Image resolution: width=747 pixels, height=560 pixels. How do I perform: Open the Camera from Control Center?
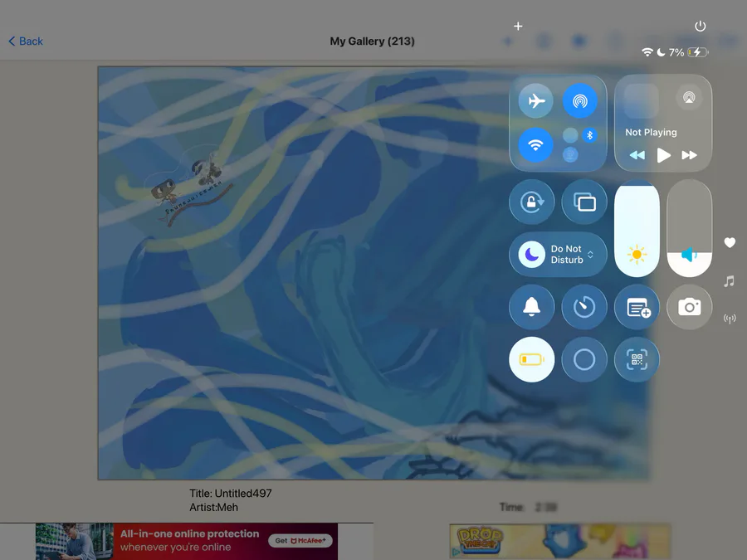(x=690, y=307)
